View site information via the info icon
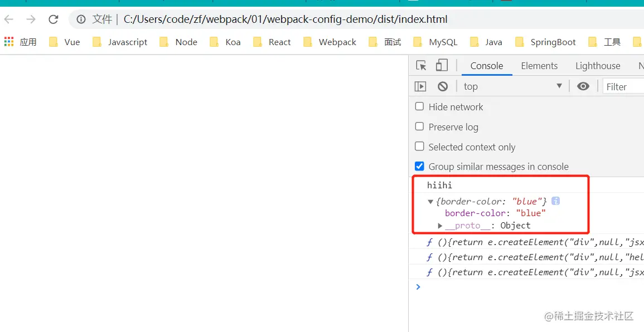 pos(81,19)
